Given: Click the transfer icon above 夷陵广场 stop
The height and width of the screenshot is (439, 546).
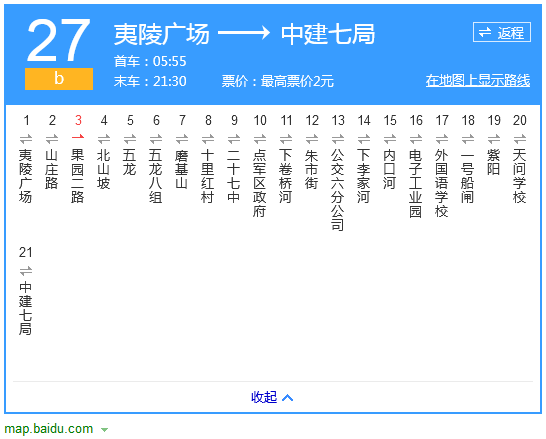Looking at the screenshot, I should point(26,139).
